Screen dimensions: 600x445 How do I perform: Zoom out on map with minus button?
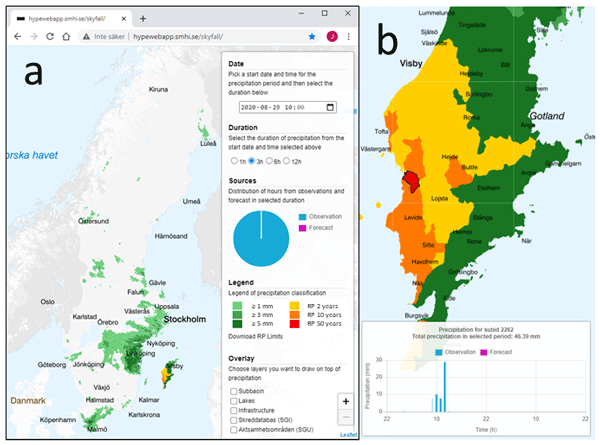coord(345,416)
